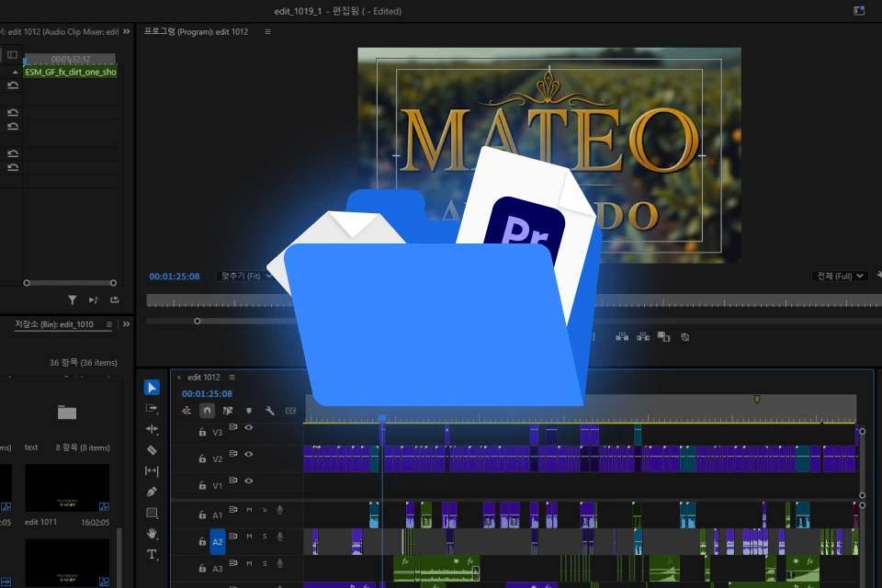Hide V1 track with eye icon

pos(249,481)
